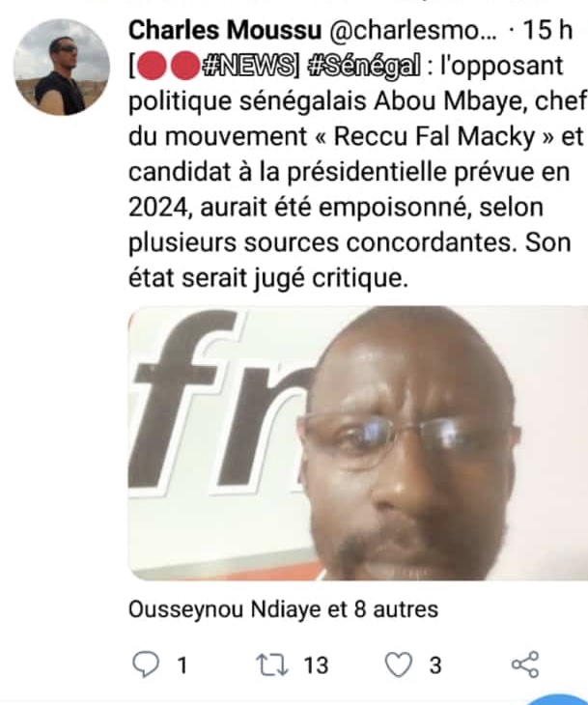Viewport: 588px width, 705px height.
Task: Open Charles Moussu's profile picture
Action: 62,67
